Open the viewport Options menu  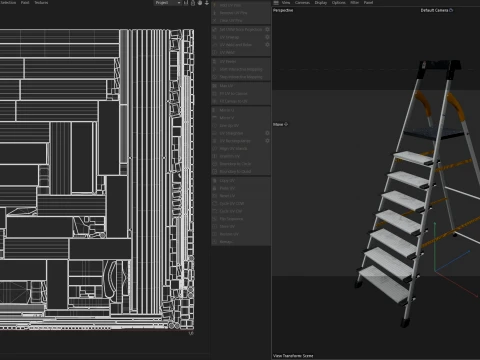339,3
